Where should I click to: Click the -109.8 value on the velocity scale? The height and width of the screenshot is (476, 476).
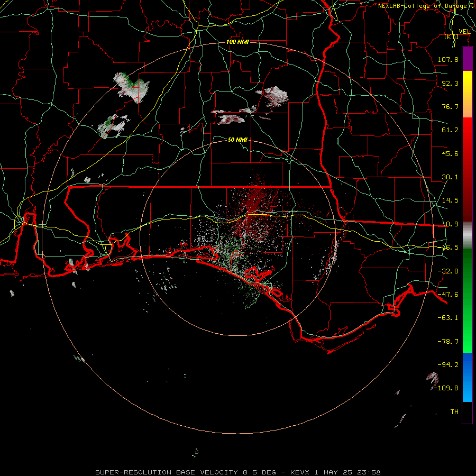click(446, 388)
